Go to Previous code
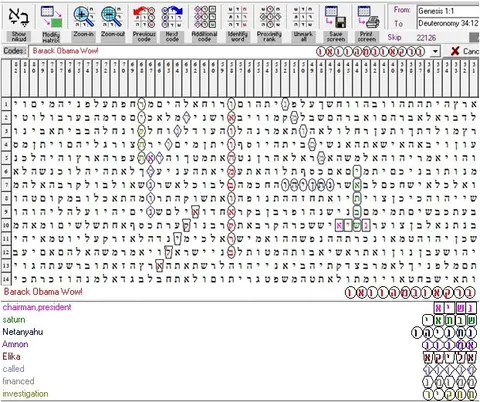The height and width of the screenshot is (402, 480). 144,17
